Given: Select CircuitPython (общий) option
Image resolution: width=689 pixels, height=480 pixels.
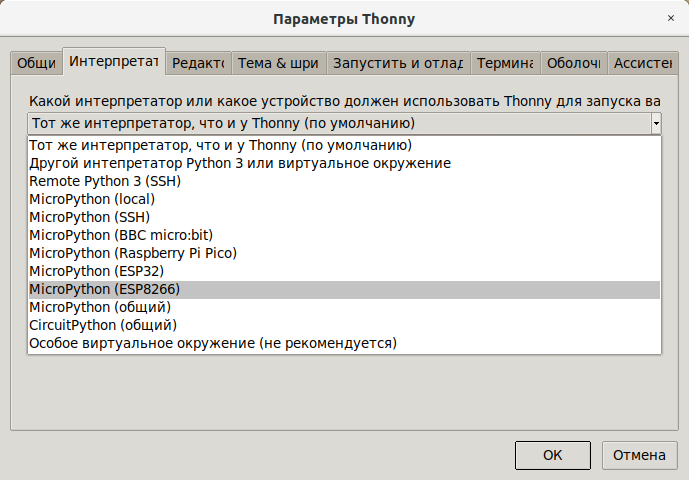Looking at the screenshot, I should click(x=344, y=326).
